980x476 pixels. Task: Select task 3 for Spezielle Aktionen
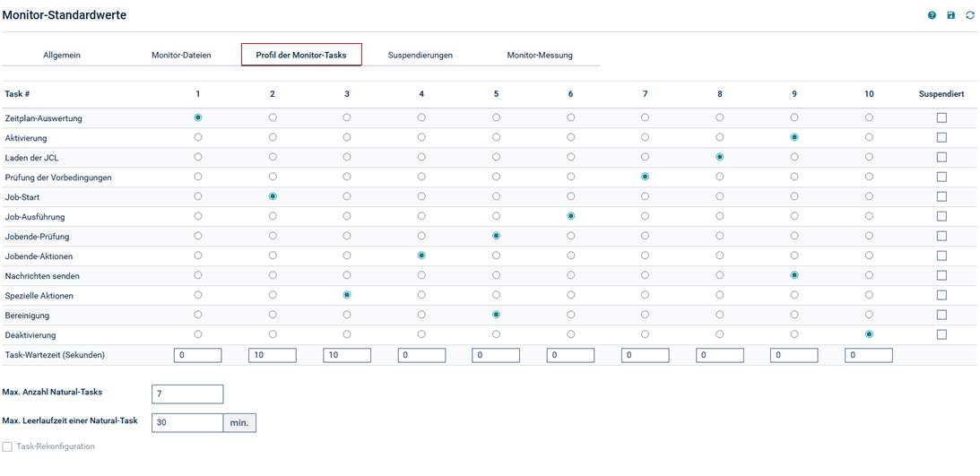(x=347, y=294)
